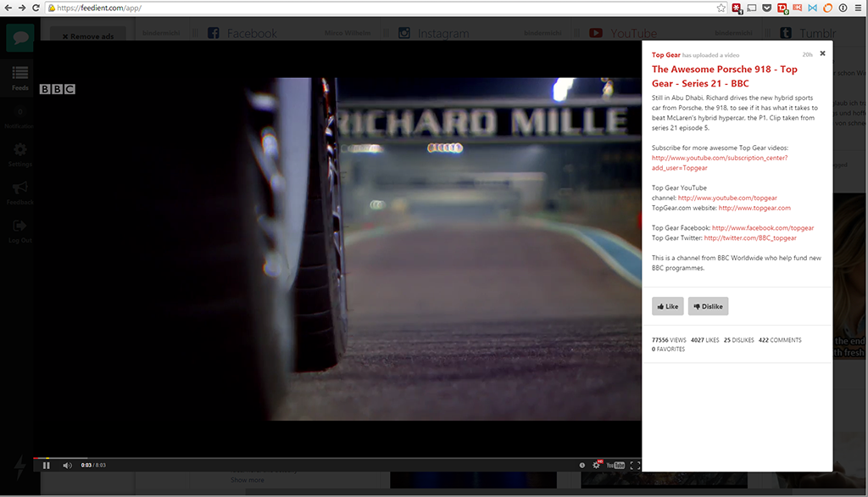Open the Top Gear uploader link

click(666, 55)
